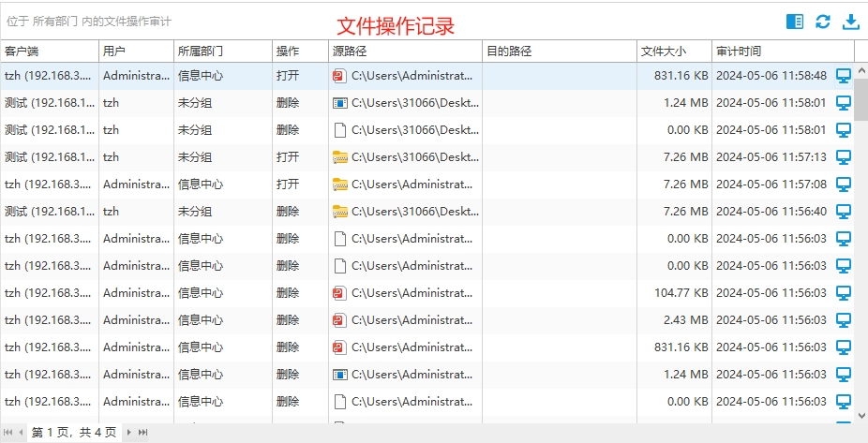Select the '2024-05-06 11:57:13' time cell
Image resolution: width=868 pixels, height=443 pixels.
(x=771, y=157)
